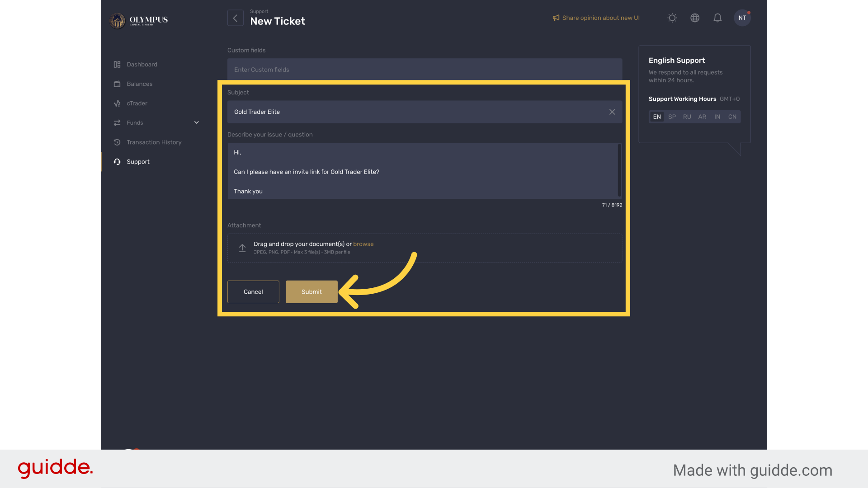
Task: Select the SP support language
Action: coord(672,117)
